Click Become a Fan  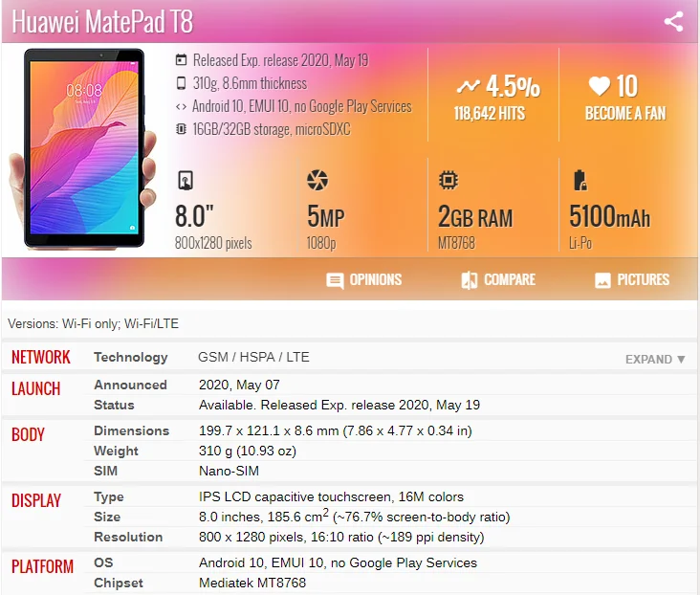pyautogui.click(x=625, y=114)
